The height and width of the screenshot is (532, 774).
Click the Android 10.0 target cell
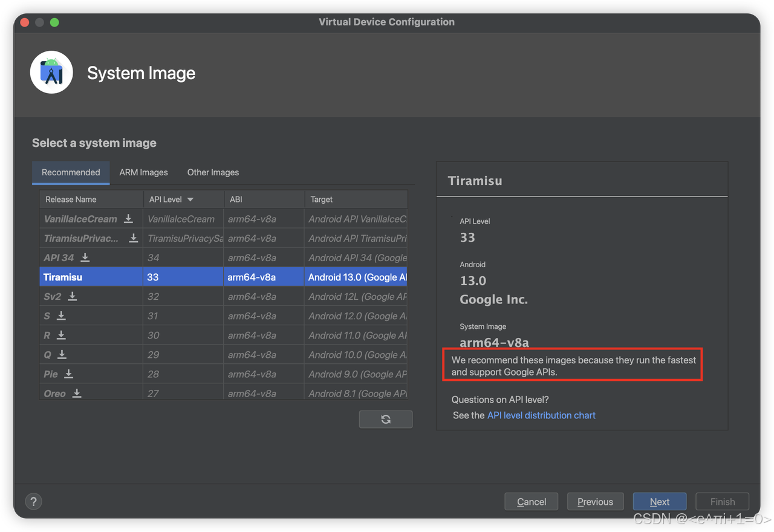(x=356, y=354)
